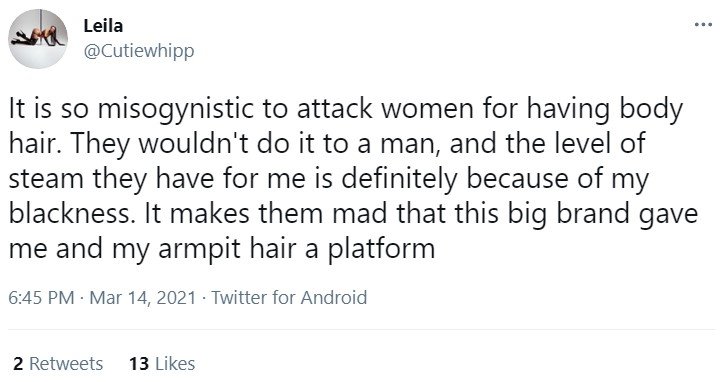The height and width of the screenshot is (382, 726).
Task: Click the word platform ending the tweet
Action: pos(382,250)
